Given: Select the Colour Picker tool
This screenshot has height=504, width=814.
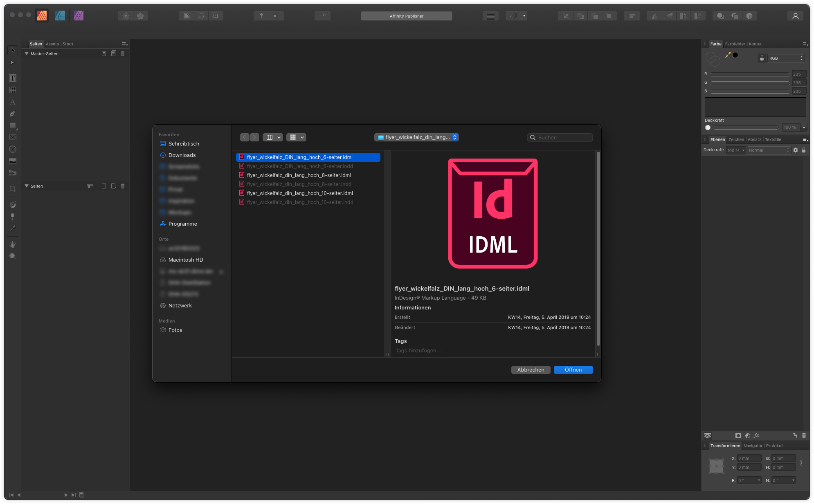Looking at the screenshot, I should (x=13, y=228).
